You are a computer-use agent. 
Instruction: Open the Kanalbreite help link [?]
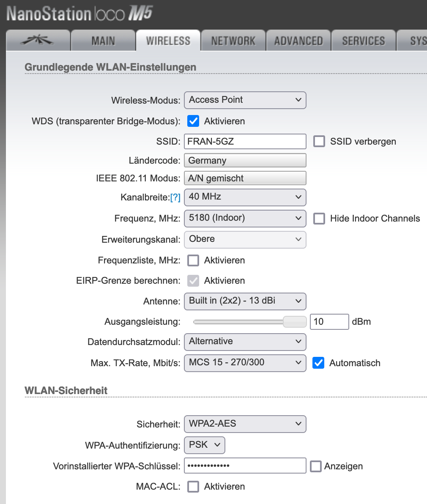tap(175, 197)
